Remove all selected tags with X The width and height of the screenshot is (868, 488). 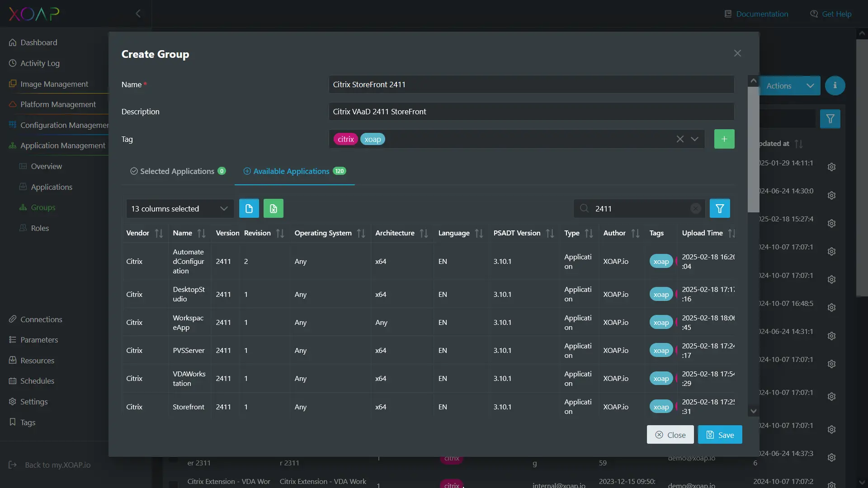pyautogui.click(x=679, y=139)
